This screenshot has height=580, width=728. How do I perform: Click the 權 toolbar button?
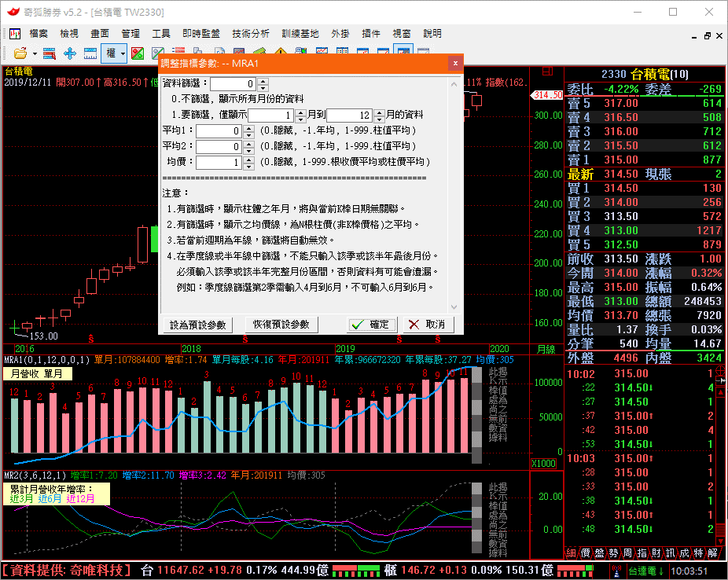(111, 53)
